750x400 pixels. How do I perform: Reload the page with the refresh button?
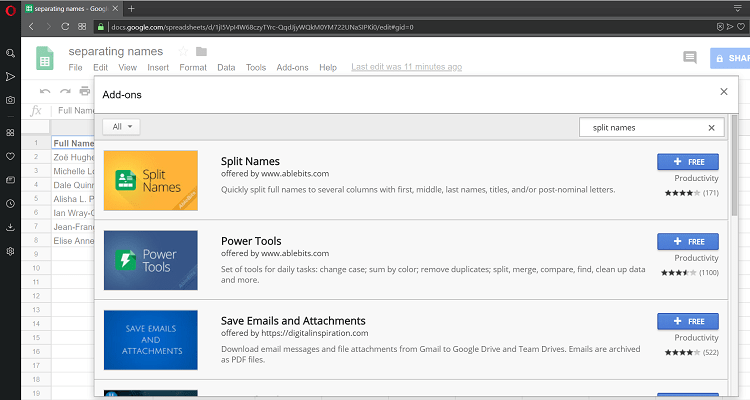[66, 25]
